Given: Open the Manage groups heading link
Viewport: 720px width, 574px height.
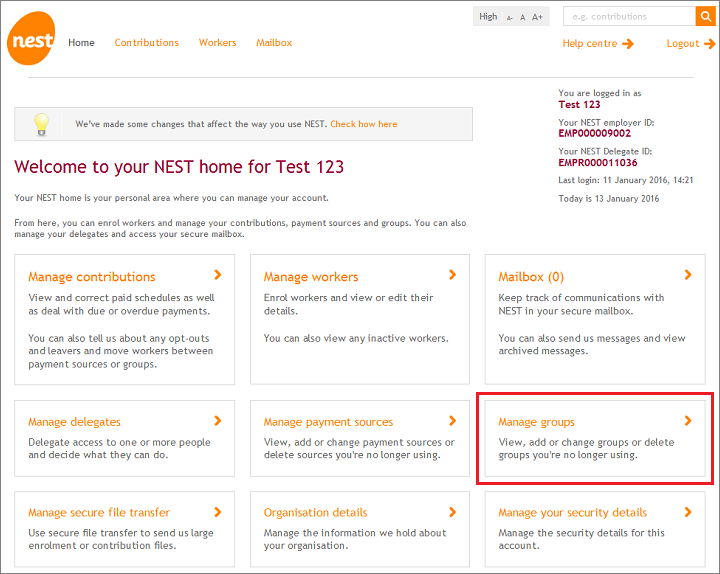Looking at the screenshot, I should (536, 422).
